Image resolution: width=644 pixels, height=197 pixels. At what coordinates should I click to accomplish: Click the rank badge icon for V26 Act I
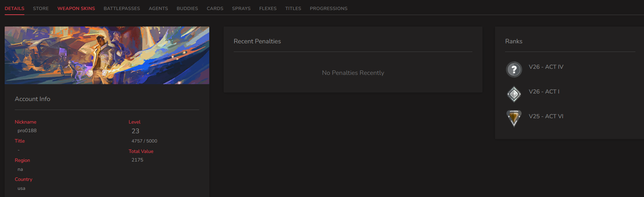514,94
